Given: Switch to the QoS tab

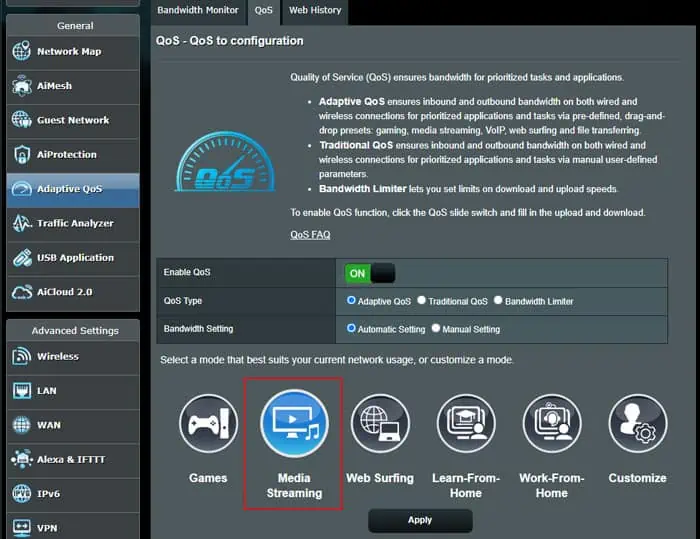Looking at the screenshot, I should pos(263,10).
